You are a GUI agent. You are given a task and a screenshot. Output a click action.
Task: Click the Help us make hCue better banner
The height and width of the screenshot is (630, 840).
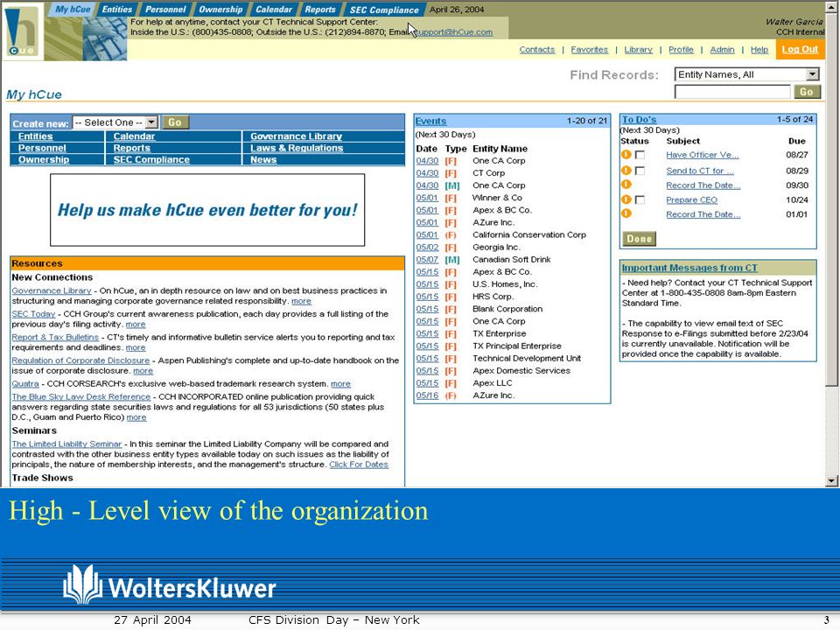pyautogui.click(x=207, y=210)
